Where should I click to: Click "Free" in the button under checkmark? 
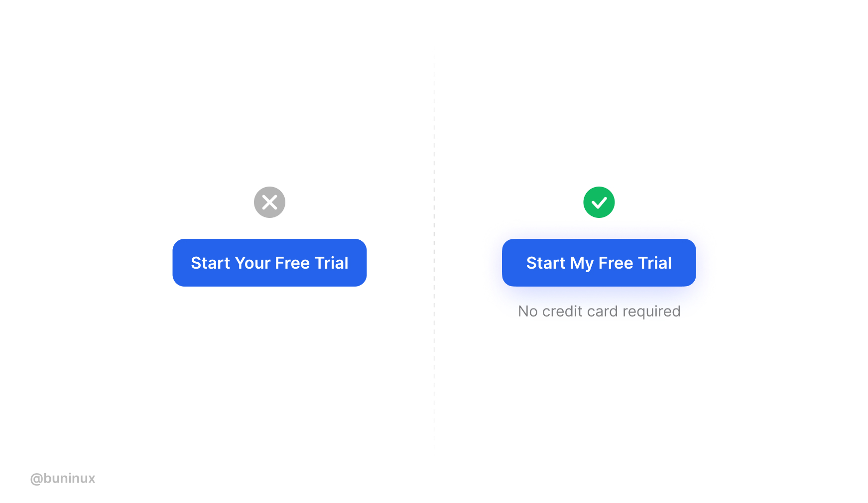616,263
